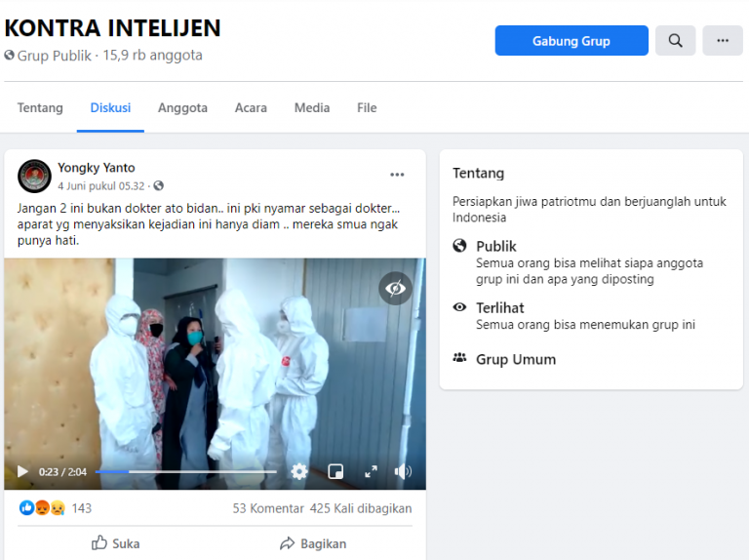Screen dimensions: 749x560
Task: Toggle hidden-eye overlay on the video
Action: coord(395,288)
